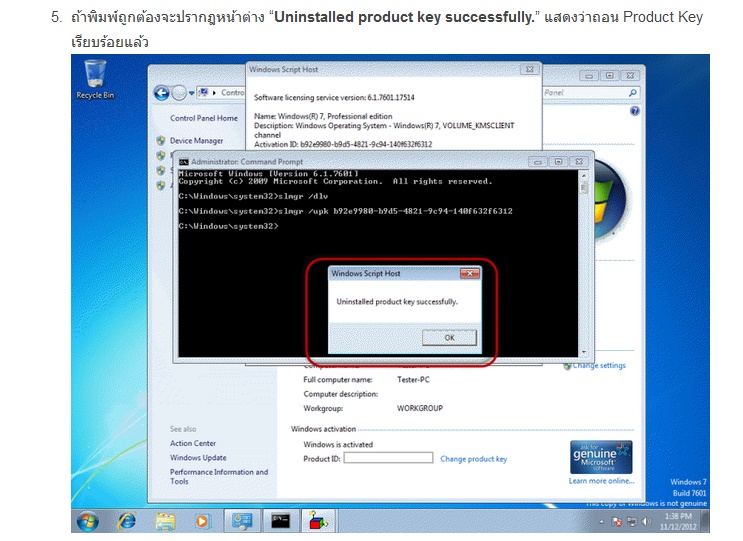Close the Control Panel window

630,75
